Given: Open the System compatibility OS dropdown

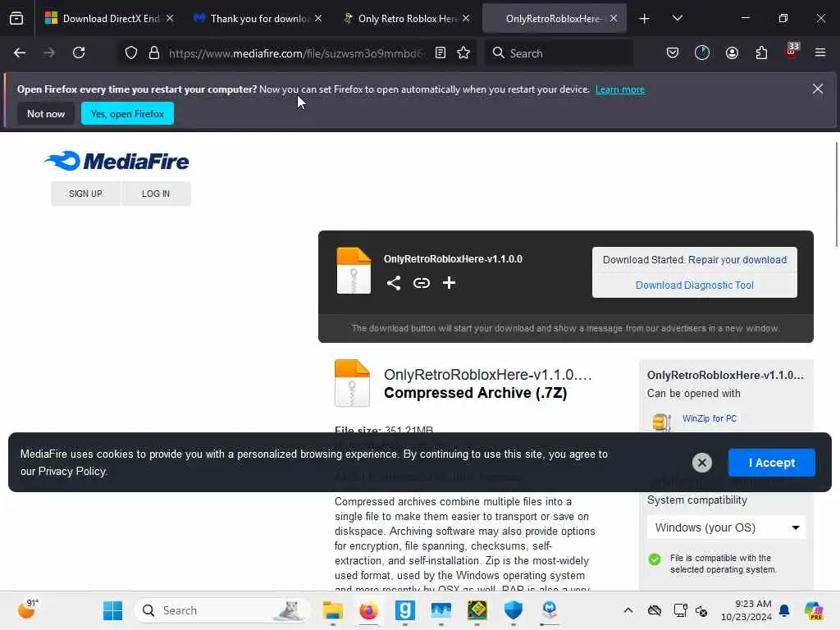Looking at the screenshot, I should click(x=727, y=527).
